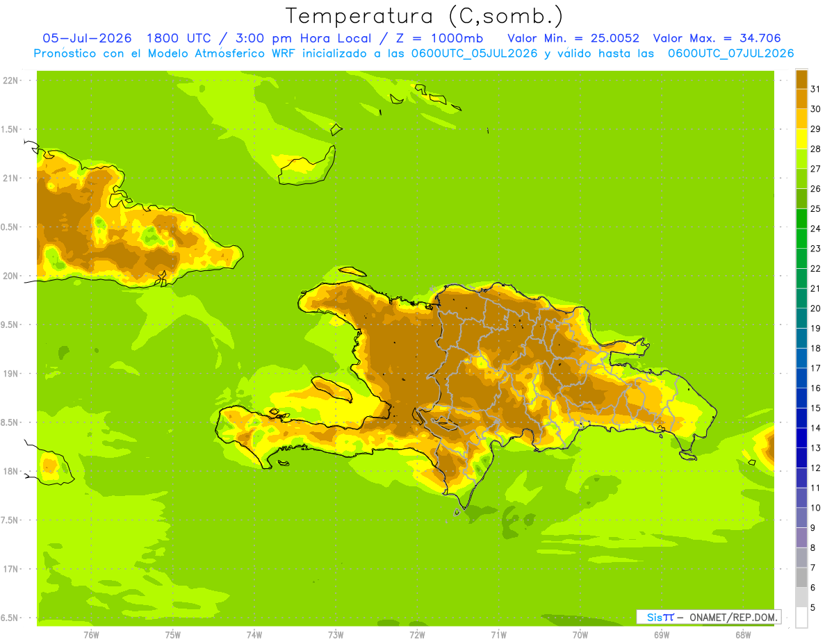Click the "ONAMET/REP.DOM." credit label
Viewport: 834px width, 644px height.
click(733, 617)
